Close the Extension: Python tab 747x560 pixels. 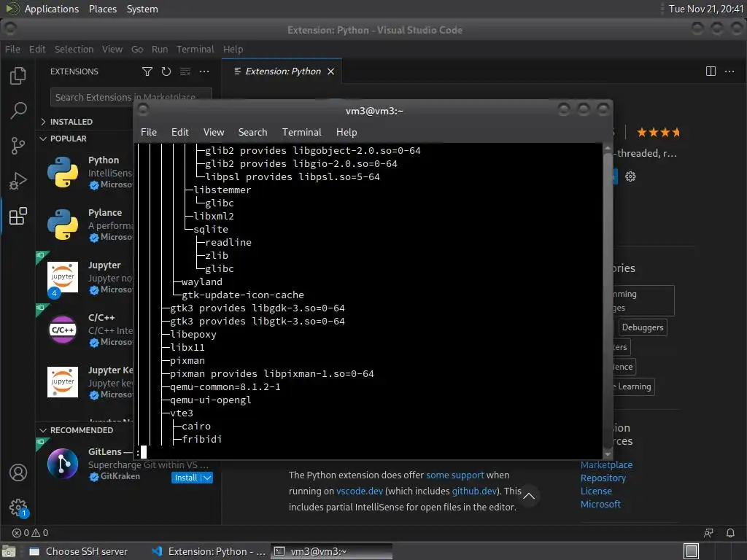330,71
